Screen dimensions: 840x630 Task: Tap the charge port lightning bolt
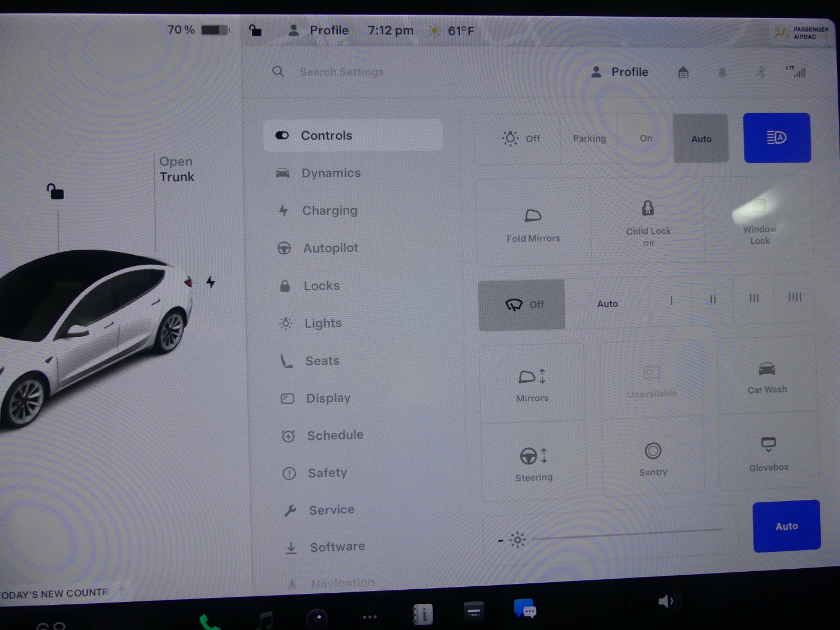pyautogui.click(x=211, y=282)
